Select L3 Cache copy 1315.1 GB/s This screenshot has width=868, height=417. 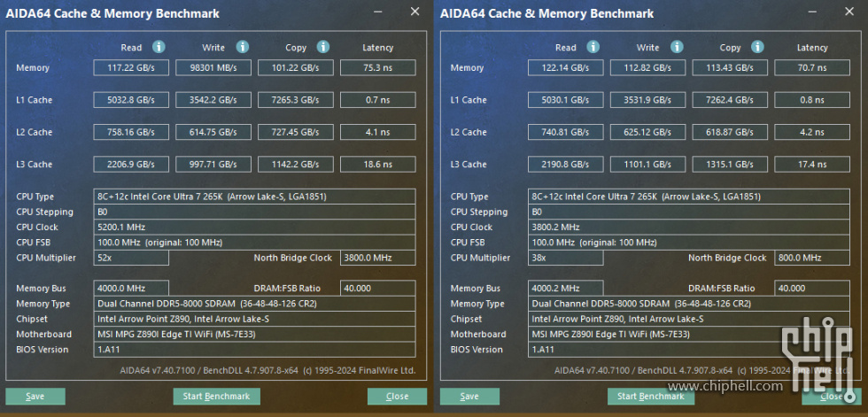click(x=730, y=165)
